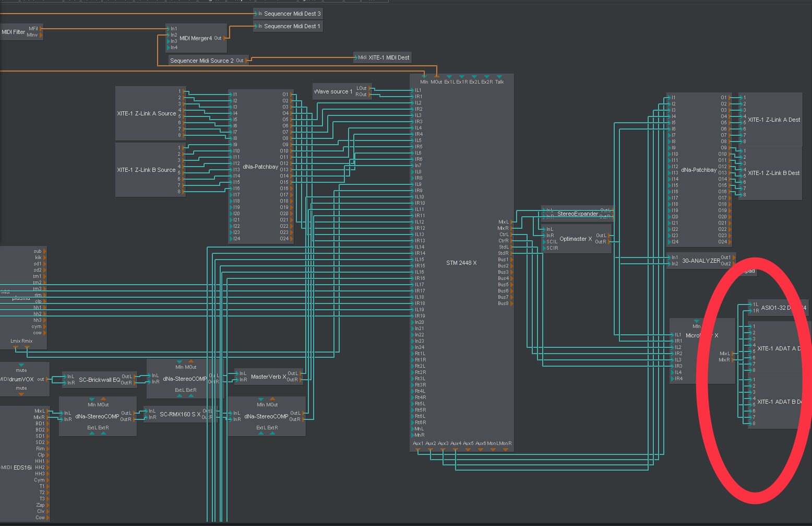Click the Out port of Sequencer Midi Source 2
This screenshot has width=812, height=526.
(x=247, y=61)
